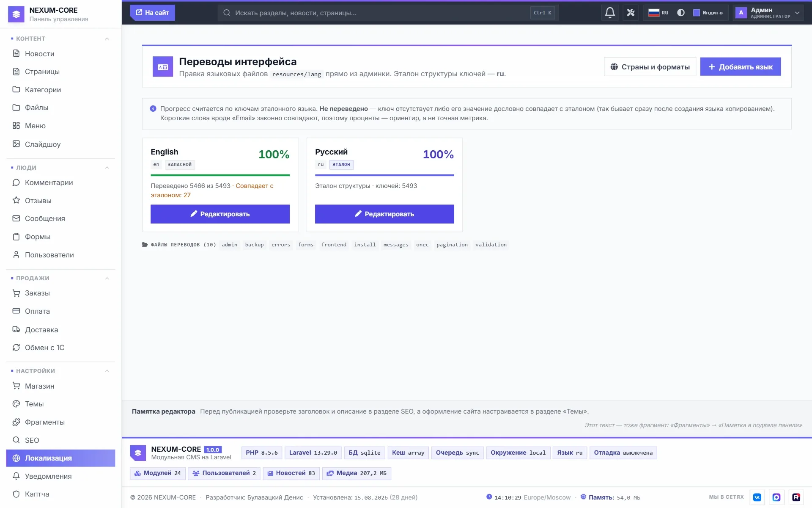Open the Индиго color scheme swatch
The width and height of the screenshot is (812, 508).
click(x=708, y=13)
